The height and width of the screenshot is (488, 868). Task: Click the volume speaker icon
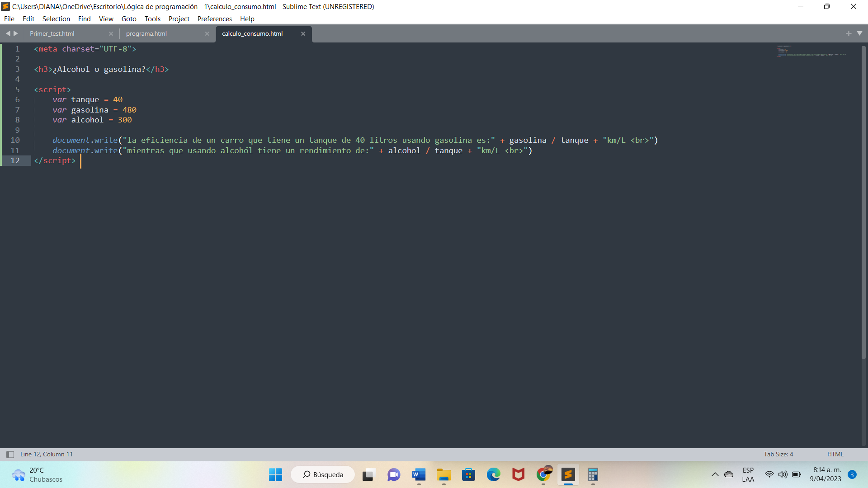[x=783, y=474]
